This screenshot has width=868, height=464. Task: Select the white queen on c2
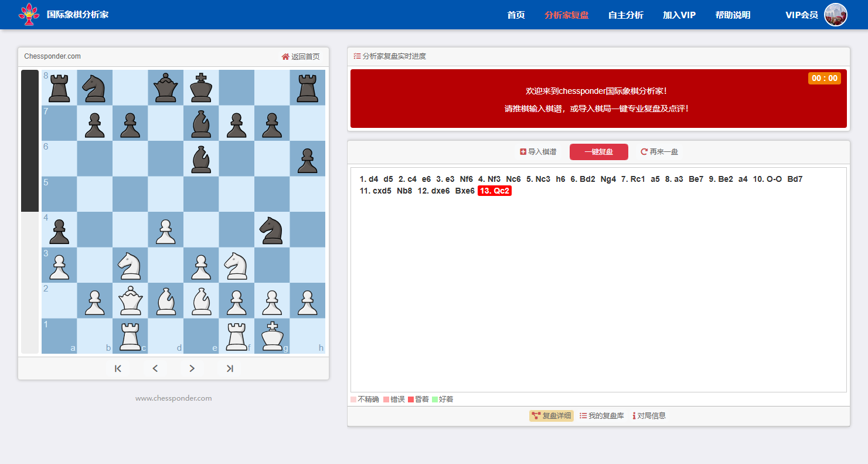click(130, 300)
